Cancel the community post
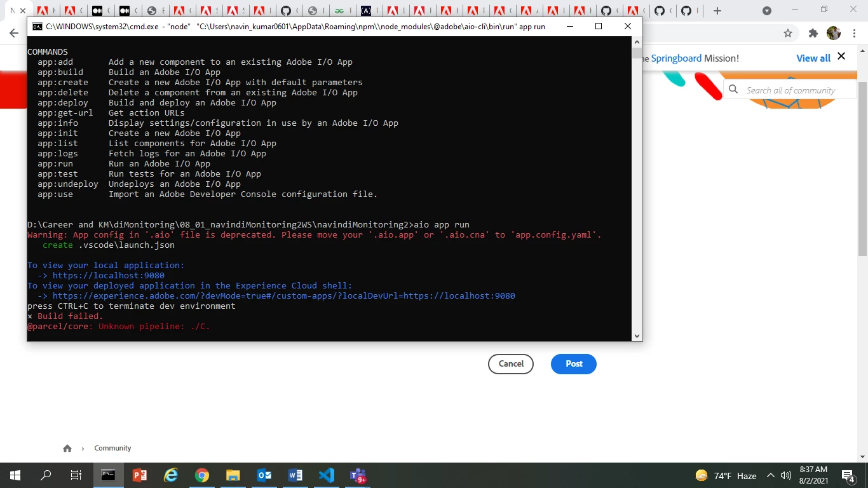Screen dimensions: 868x488 point(511,364)
